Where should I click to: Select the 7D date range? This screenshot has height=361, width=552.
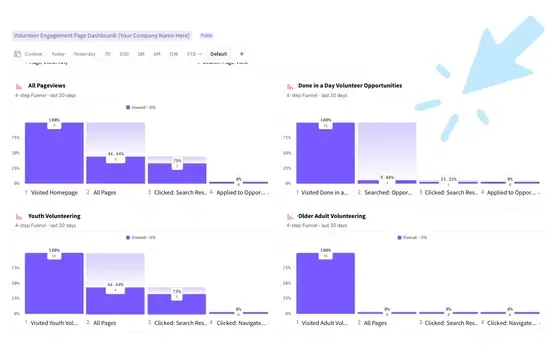[107, 54]
